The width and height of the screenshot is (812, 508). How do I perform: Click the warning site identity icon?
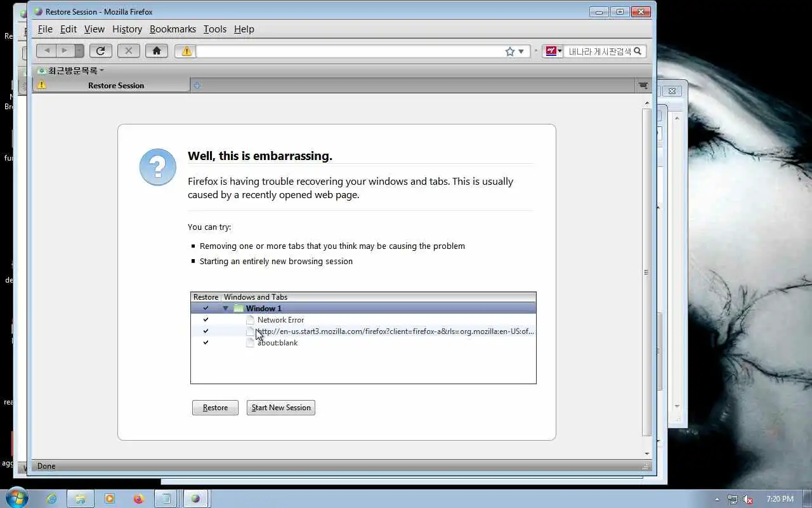(x=187, y=51)
